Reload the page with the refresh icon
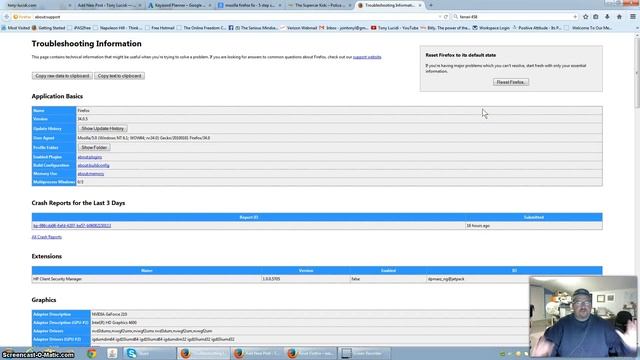 446,17
